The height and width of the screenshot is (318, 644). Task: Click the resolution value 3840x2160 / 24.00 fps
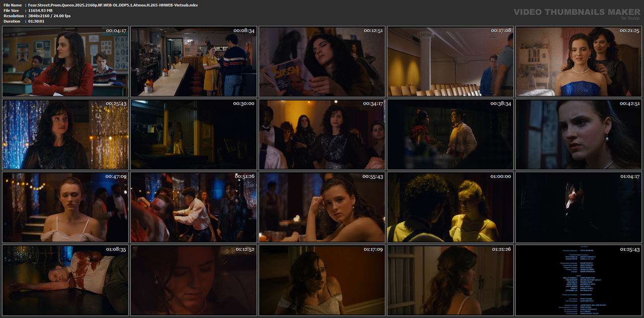(x=49, y=16)
